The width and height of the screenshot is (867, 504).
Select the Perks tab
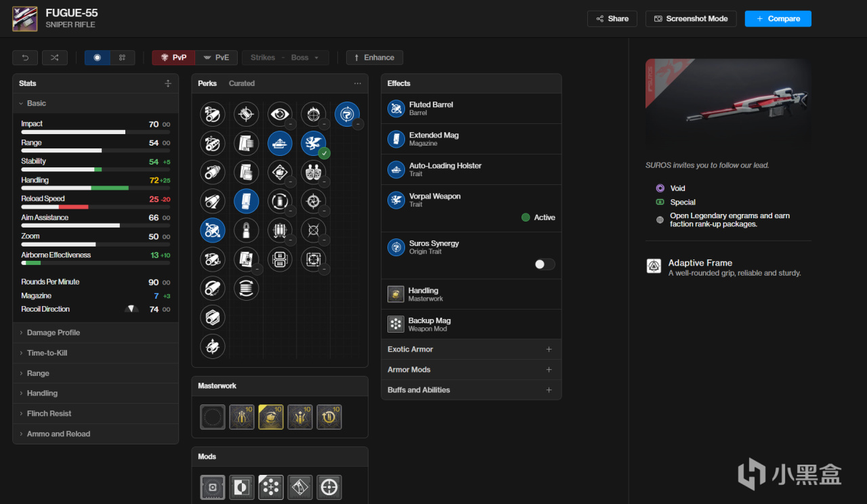tap(207, 83)
